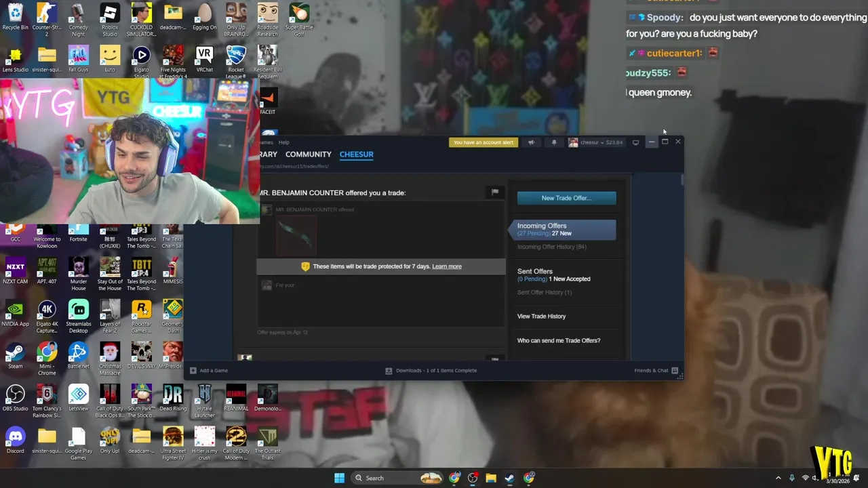The image size is (868, 488).
Task: Select the Hytale Launcher desktop shortcut
Action: click(204, 401)
